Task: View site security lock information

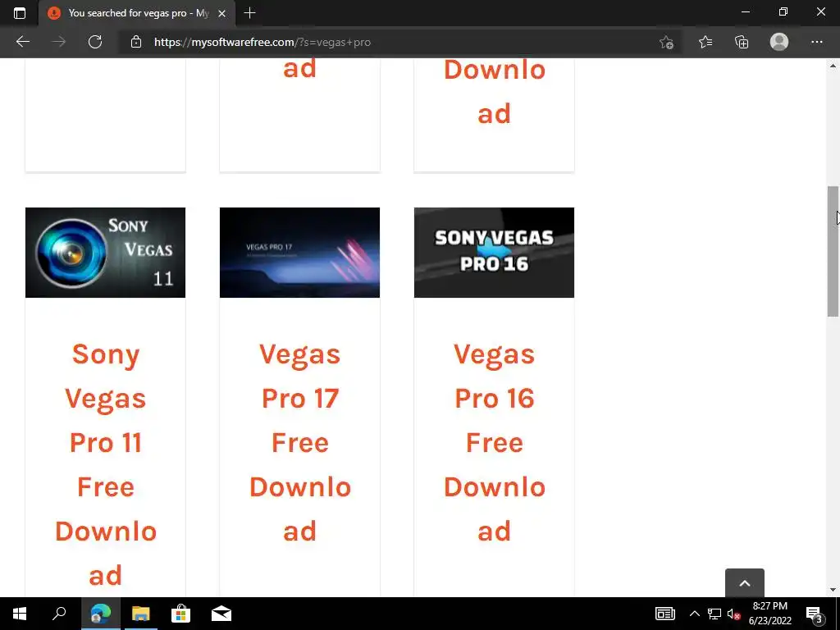Action: click(136, 42)
